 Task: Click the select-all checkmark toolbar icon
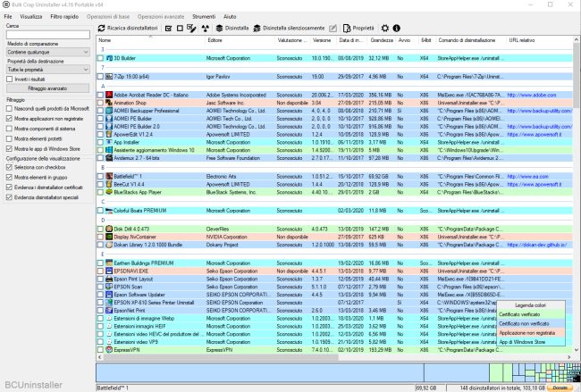168,29
